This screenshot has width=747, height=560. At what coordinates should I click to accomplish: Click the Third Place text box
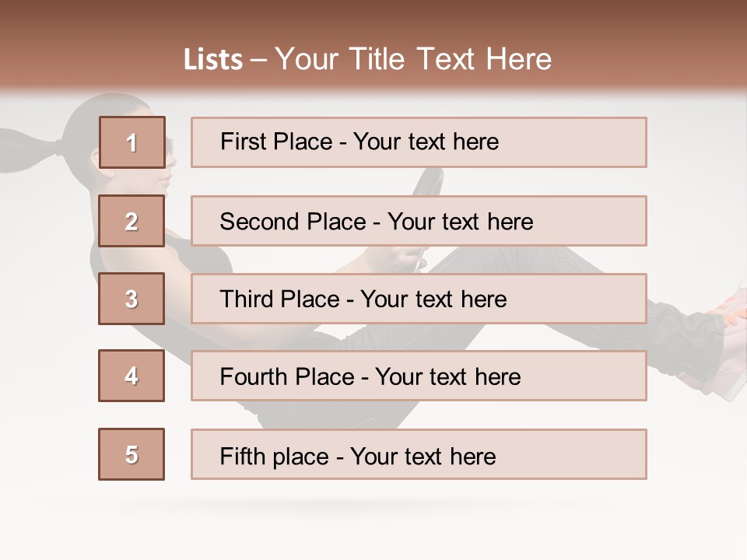419,299
